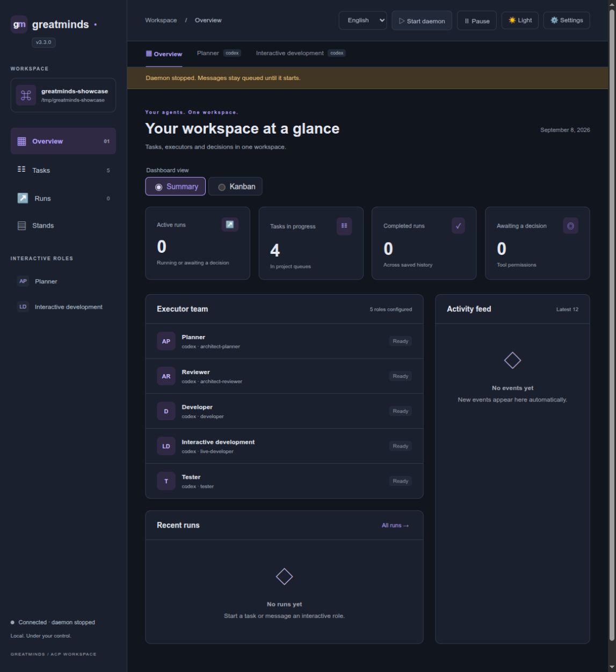
Task: Switch to the Planner codex tab
Action: pyautogui.click(x=219, y=53)
